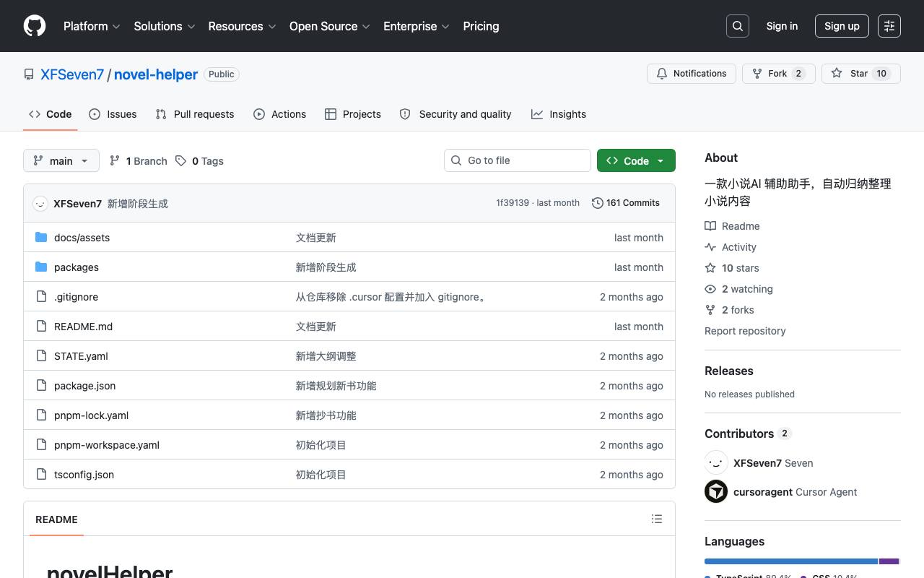Click the eye icon beside 2 watching
This screenshot has height=578, width=924.
710,289
